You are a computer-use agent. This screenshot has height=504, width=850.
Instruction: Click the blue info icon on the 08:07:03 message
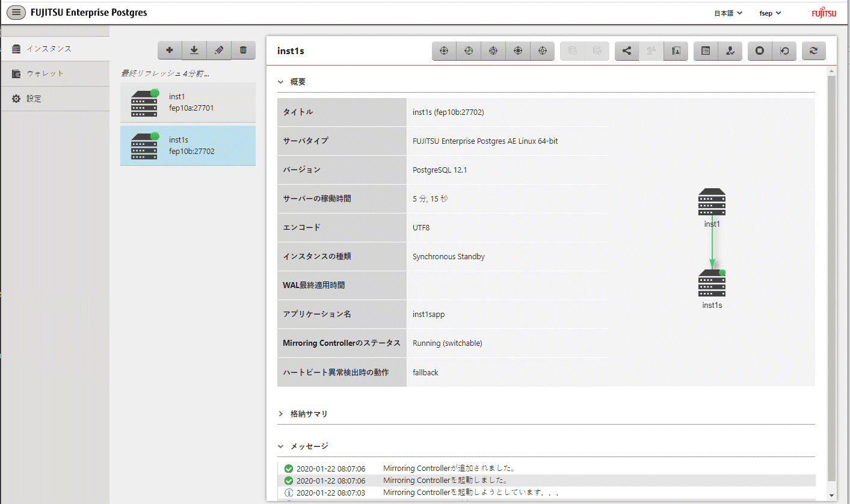tap(289, 493)
